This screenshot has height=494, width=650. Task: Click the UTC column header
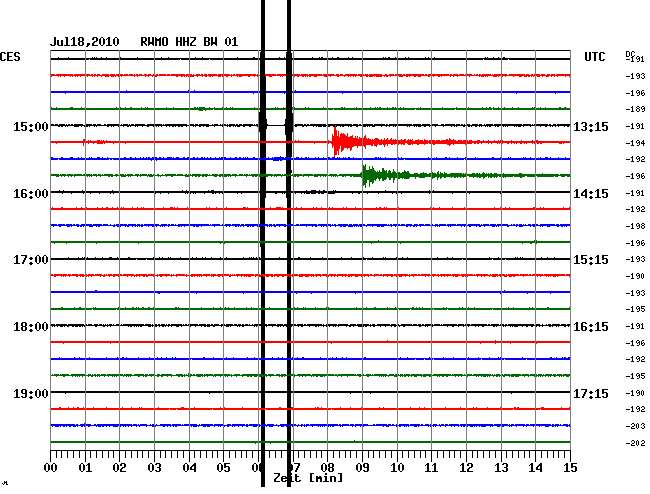point(594,57)
